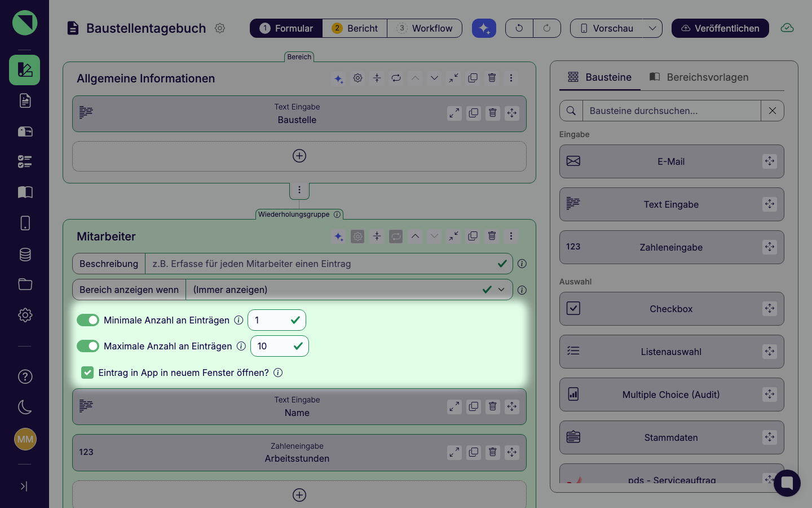Screen dimensions: 812x508
Task: Open the chat support bubble
Action: (787, 483)
